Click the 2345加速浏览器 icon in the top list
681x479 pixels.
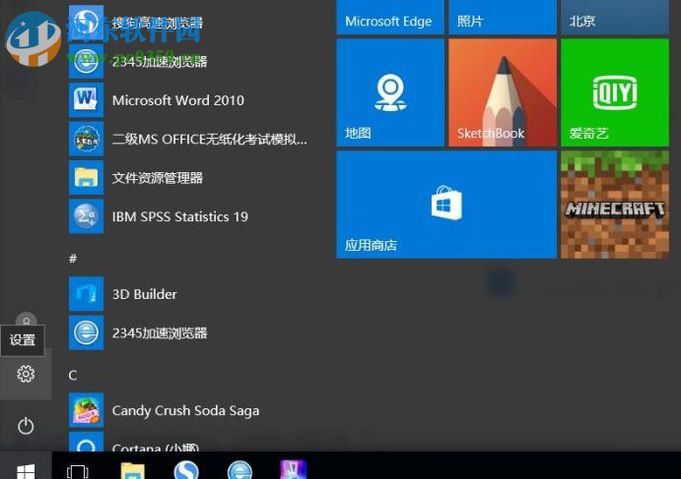(x=86, y=61)
